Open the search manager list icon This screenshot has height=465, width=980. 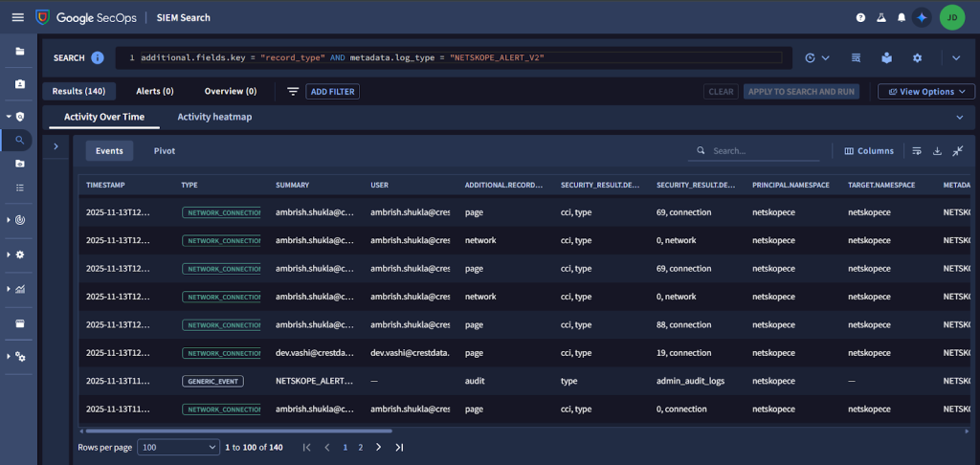[857, 57]
